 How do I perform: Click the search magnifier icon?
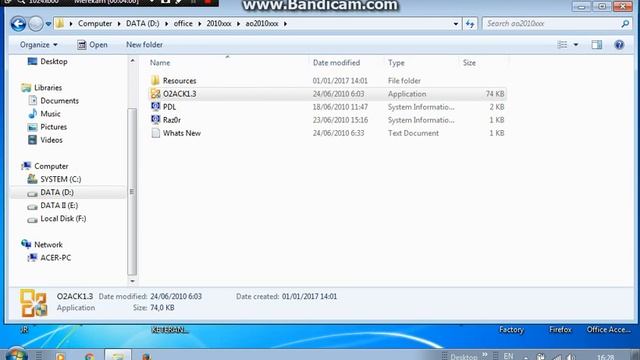tap(625, 24)
